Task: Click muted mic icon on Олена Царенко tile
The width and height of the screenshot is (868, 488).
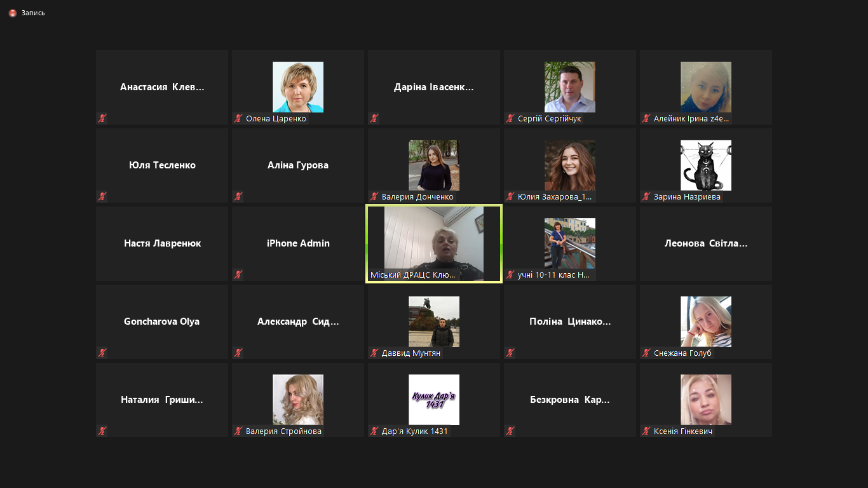Action: 238,118
